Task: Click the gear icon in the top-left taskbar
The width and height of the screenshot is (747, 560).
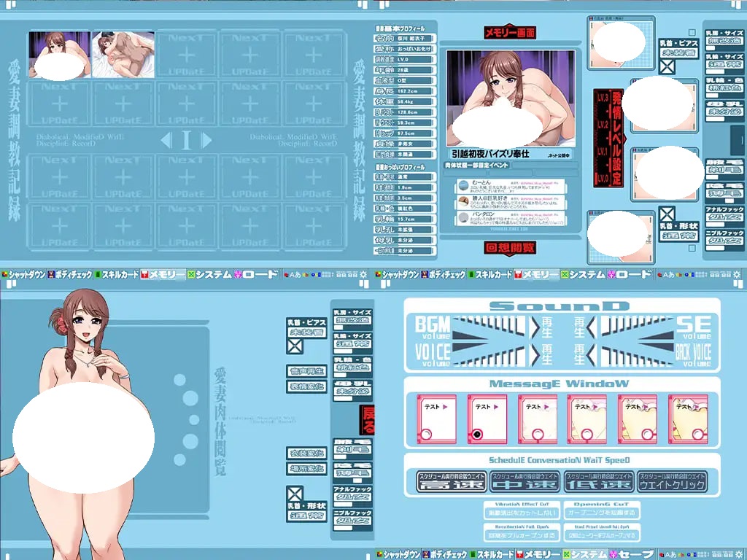Action: (x=363, y=275)
